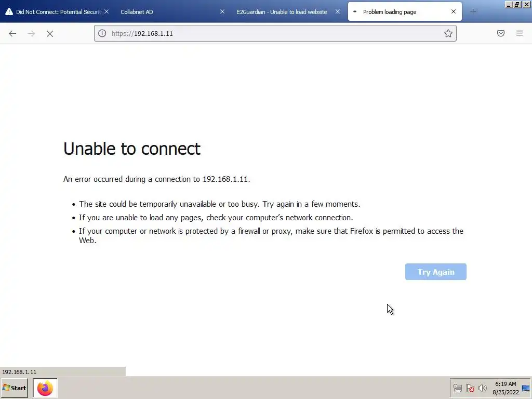The width and height of the screenshot is (532, 399).
Task: Open Action Center flag tray icon
Action: pyautogui.click(x=470, y=388)
